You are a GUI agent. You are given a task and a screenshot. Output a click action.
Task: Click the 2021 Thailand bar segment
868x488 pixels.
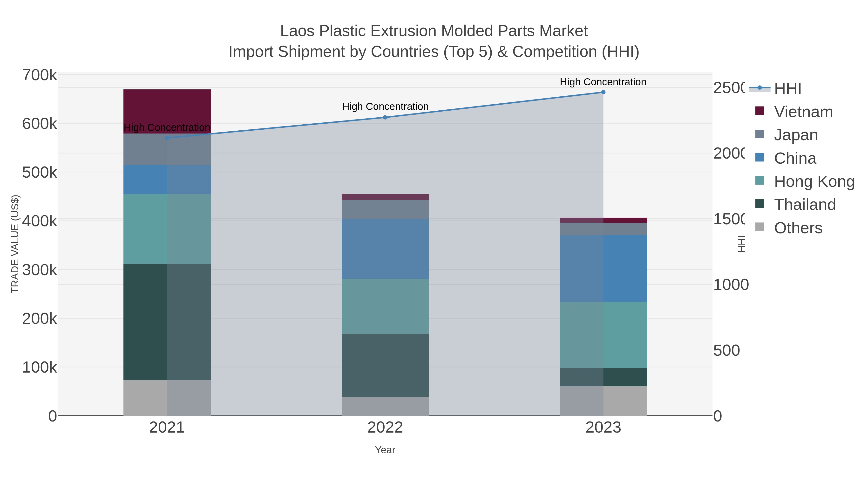click(167, 322)
